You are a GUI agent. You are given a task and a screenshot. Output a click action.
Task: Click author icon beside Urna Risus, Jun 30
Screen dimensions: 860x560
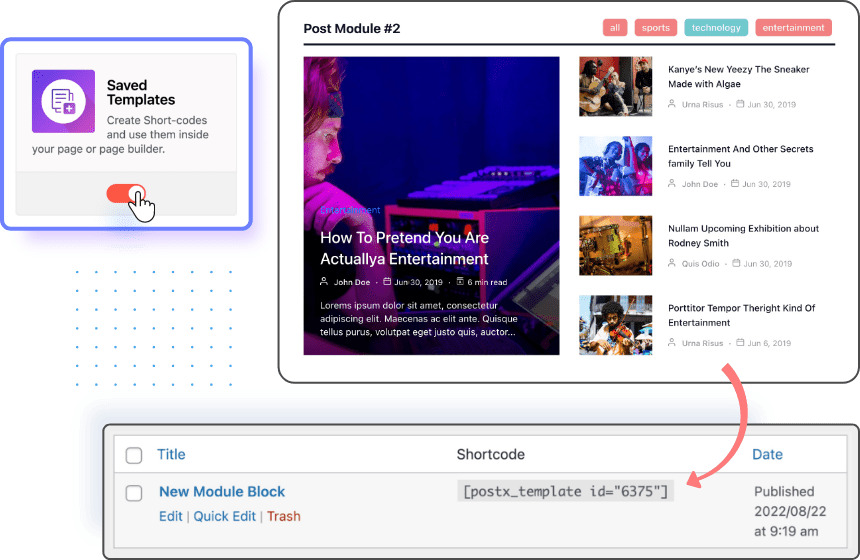pos(671,104)
